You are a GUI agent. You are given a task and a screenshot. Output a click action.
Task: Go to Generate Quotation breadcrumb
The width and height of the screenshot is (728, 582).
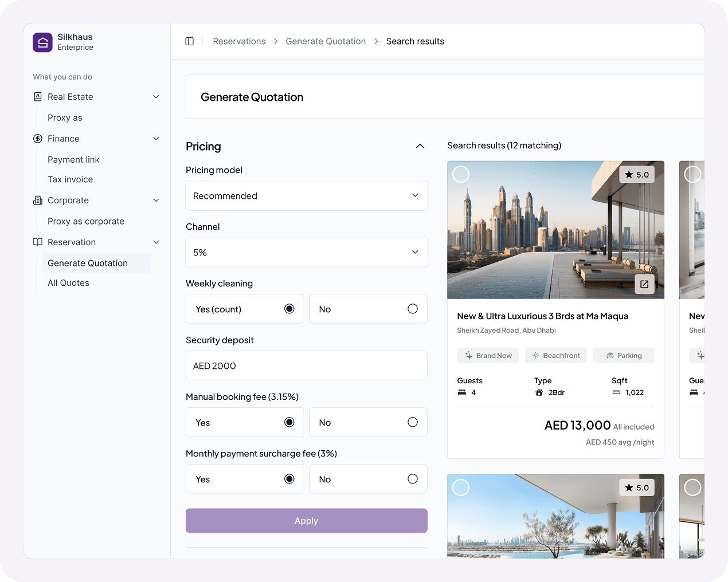coord(326,41)
